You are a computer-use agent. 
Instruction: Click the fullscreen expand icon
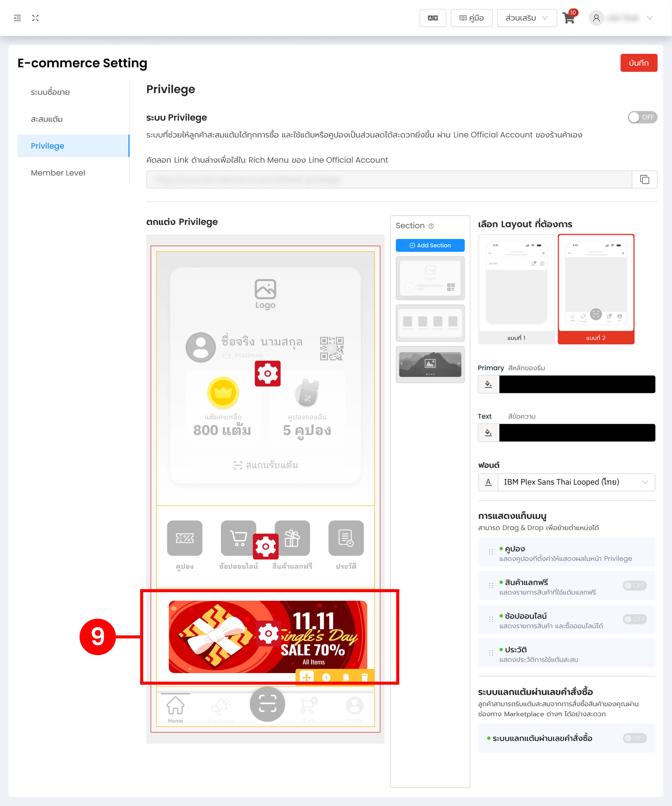35,18
